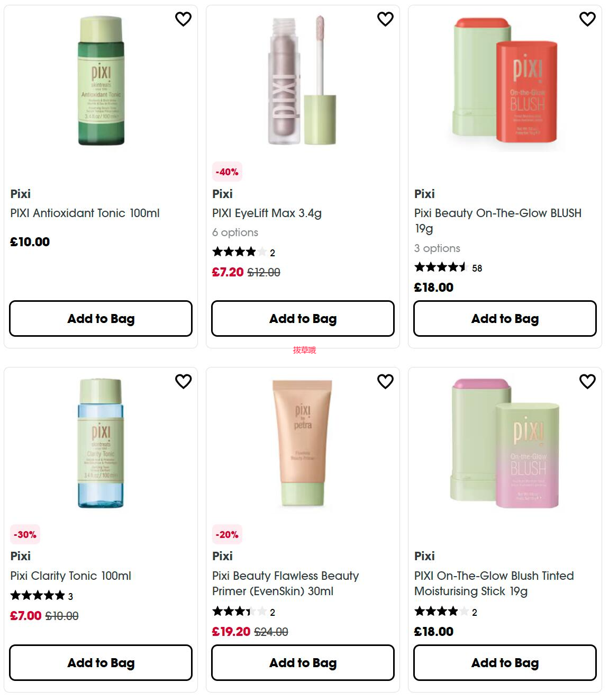View the 3 options for On-The-Glow BLUSH
The width and height of the screenshot is (609, 700).
coord(437,248)
